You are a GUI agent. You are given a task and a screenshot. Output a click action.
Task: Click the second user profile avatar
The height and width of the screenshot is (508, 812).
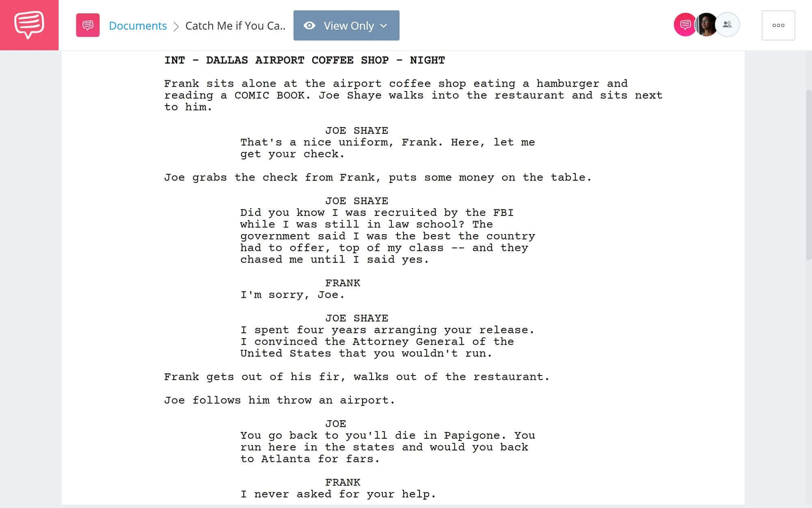(x=706, y=25)
